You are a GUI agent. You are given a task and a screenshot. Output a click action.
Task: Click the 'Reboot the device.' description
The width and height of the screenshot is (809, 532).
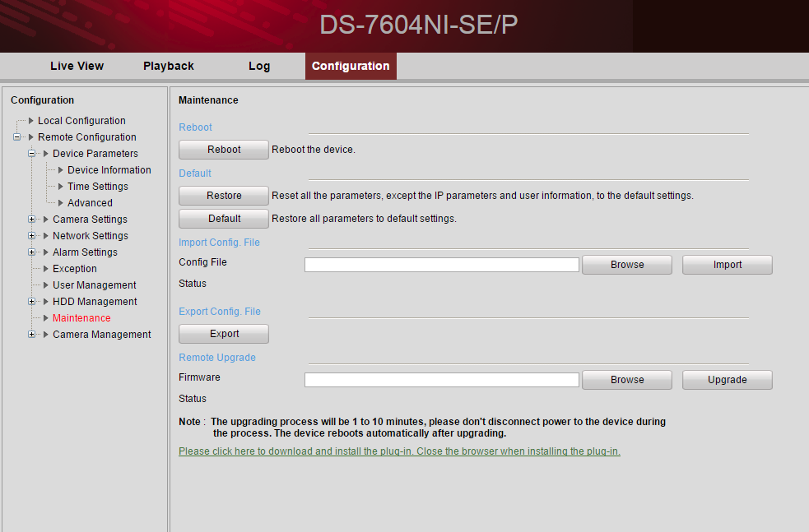(x=314, y=150)
